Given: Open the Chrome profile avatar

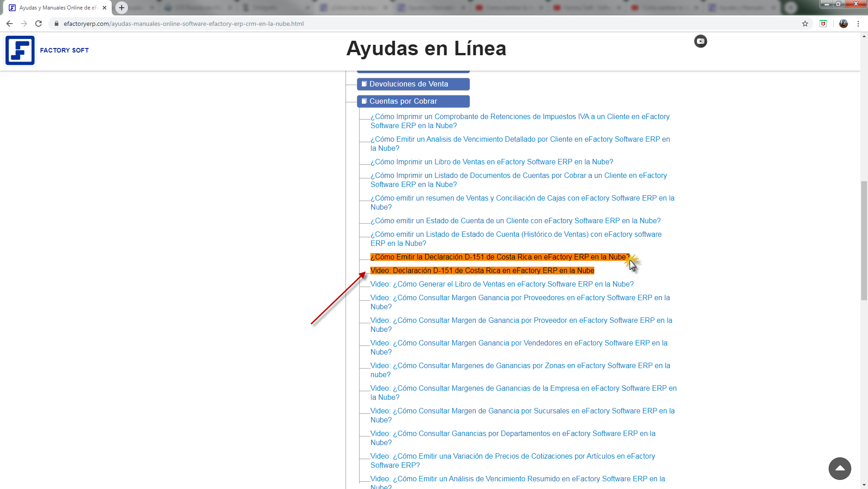Looking at the screenshot, I should pyautogui.click(x=844, y=24).
